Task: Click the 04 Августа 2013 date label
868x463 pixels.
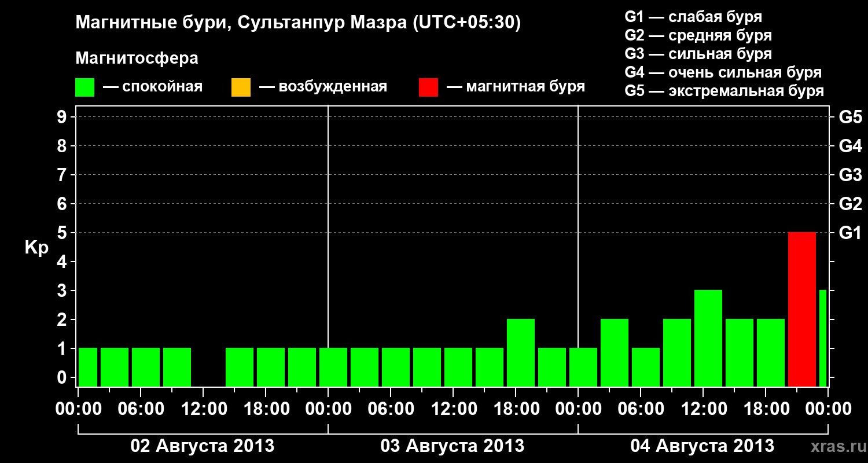Action: [x=703, y=446]
